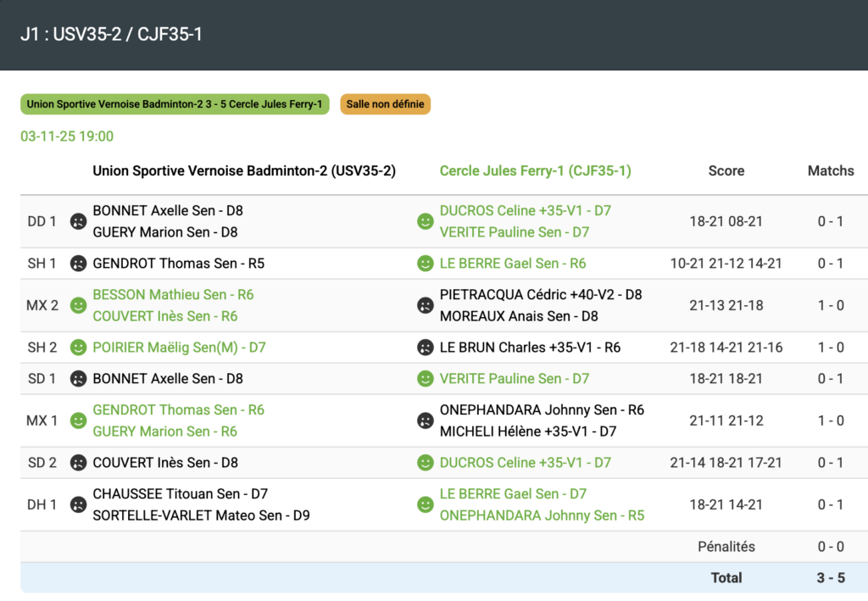This screenshot has width=868, height=601.
Task: Click the Score column header
Action: 726,171
